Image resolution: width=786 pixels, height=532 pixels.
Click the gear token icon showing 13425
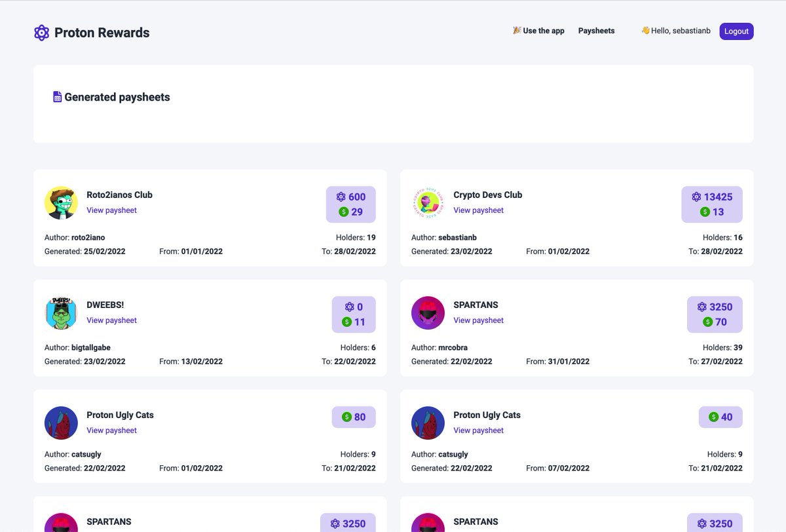[x=696, y=196]
